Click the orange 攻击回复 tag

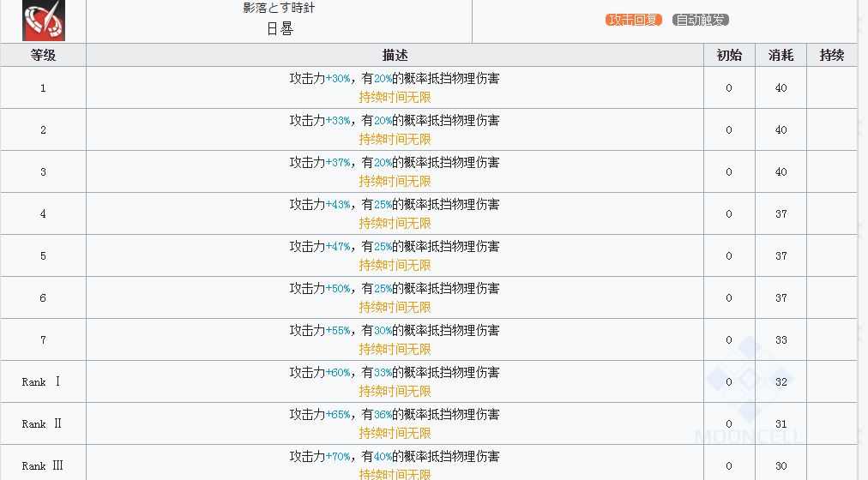(634, 20)
